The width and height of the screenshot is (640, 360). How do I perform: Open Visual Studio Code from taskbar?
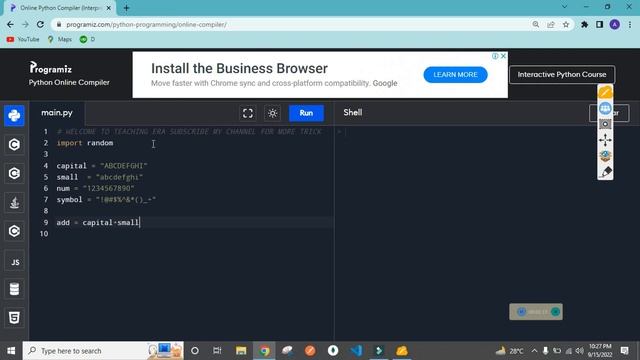pyautogui.click(x=356, y=351)
